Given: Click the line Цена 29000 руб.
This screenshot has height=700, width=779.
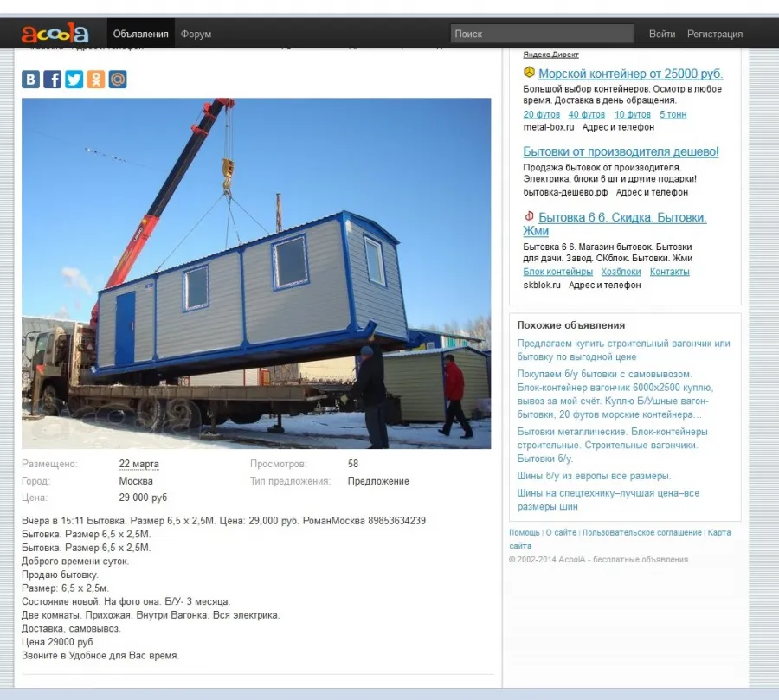Looking at the screenshot, I should [x=59, y=642].
